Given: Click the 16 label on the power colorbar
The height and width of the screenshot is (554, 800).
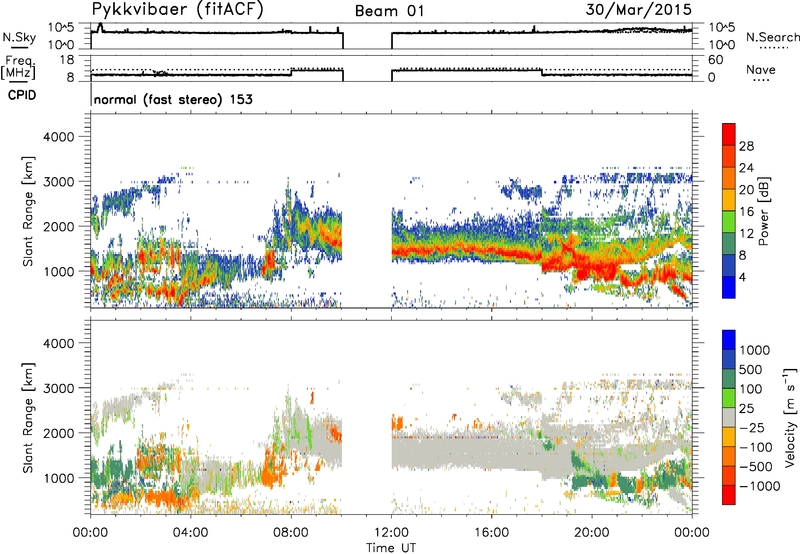Looking at the screenshot, I should click(746, 212).
